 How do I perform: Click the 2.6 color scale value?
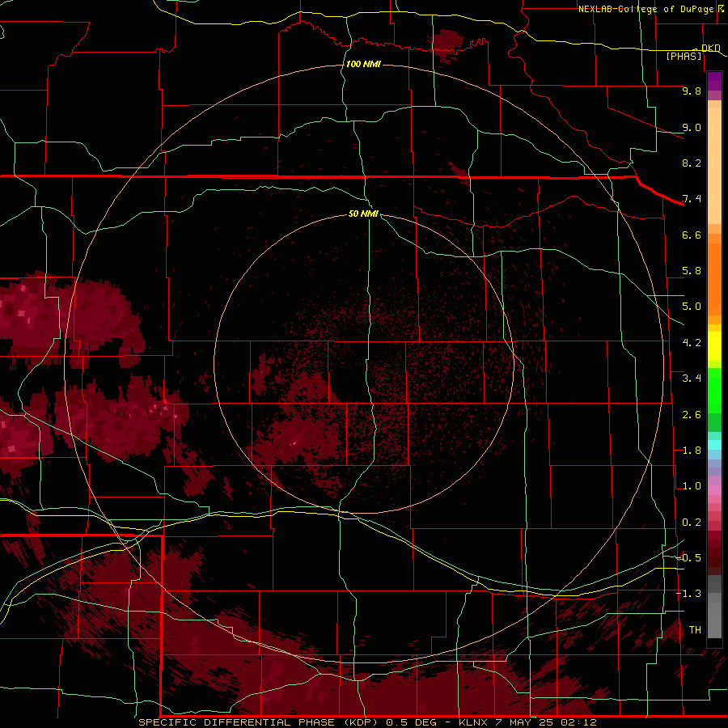(692, 415)
